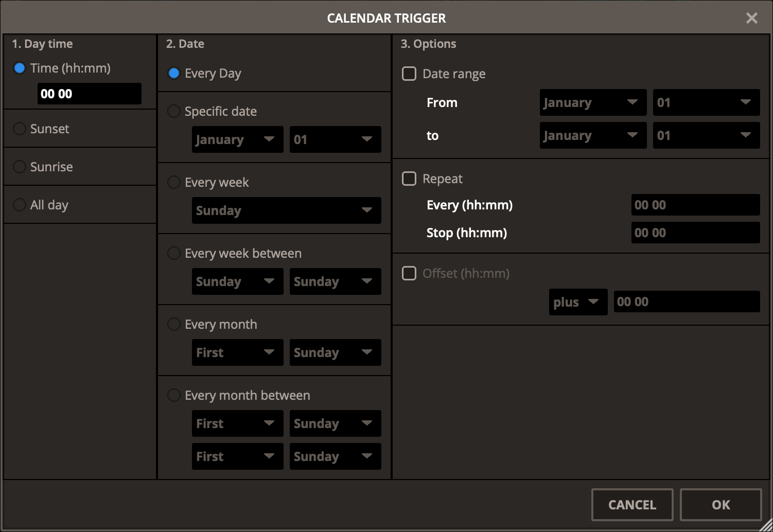The image size is (773, 532).
Task: Click the Time (hh:mm) input field
Action: pos(89,94)
